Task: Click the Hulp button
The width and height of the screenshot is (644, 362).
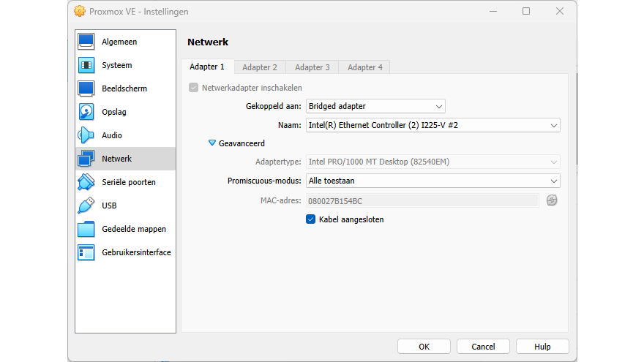Action: [542, 347]
